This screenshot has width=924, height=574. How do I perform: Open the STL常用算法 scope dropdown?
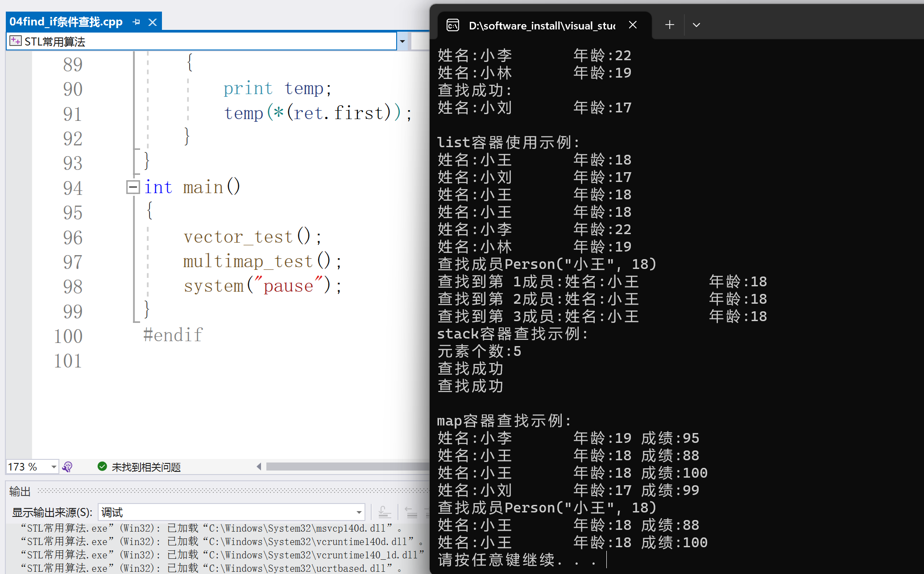402,41
